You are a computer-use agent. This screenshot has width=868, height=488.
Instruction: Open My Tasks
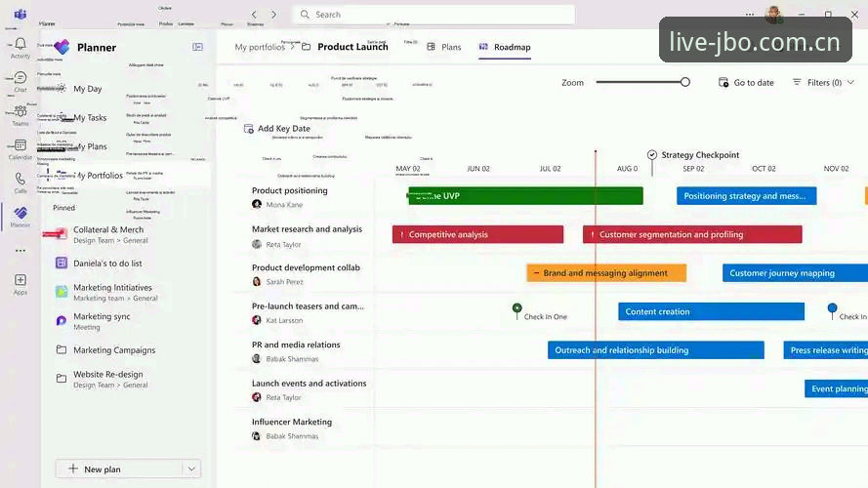pos(90,117)
